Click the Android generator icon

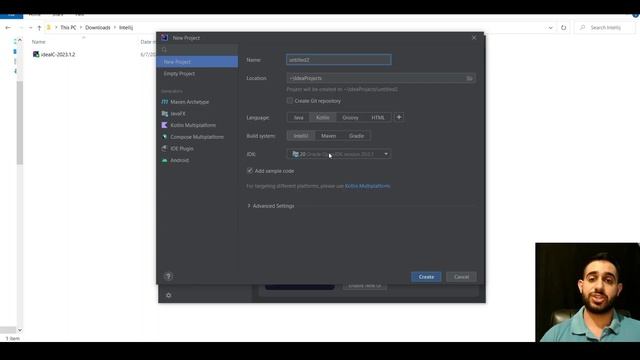click(164, 160)
